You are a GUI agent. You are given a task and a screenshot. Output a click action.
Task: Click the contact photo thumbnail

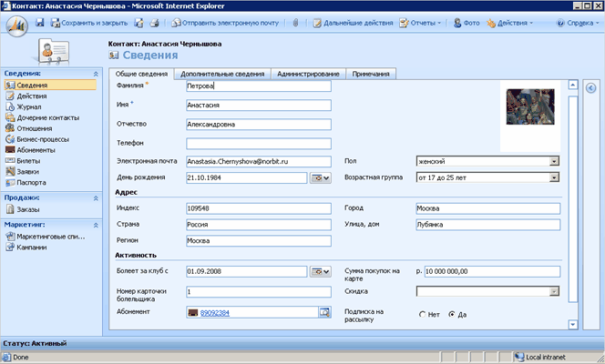tap(530, 106)
